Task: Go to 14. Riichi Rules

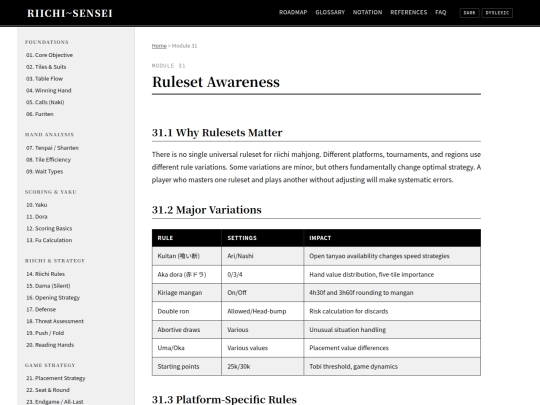Action: tap(45, 274)
